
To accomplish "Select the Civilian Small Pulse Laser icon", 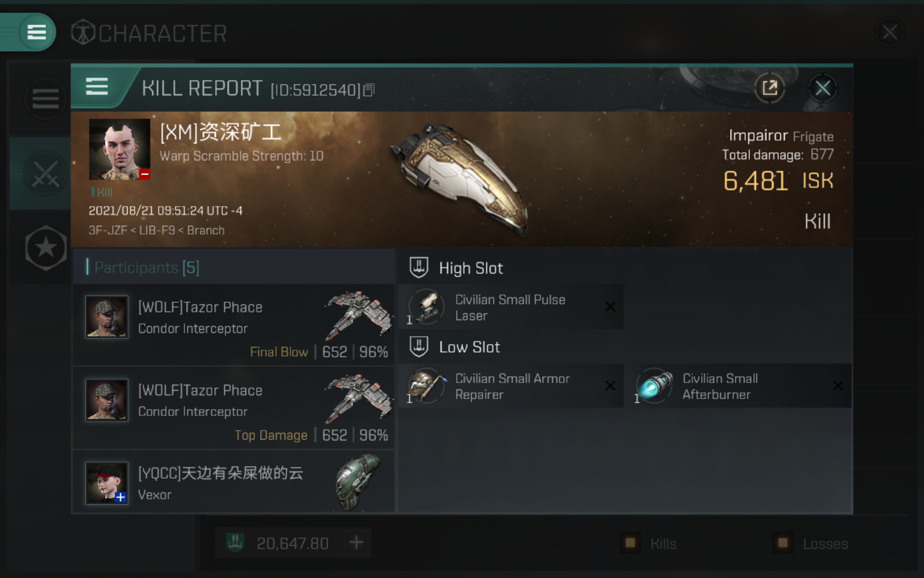I will [426, 306].
